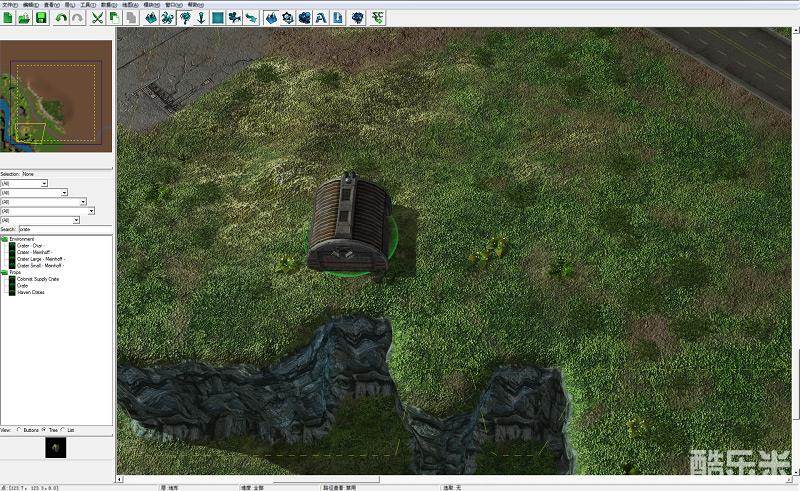Click the horizontal scrollbar under the map
Image resolution: width=800 pixels, height=491 pixels.
(300, 480)
